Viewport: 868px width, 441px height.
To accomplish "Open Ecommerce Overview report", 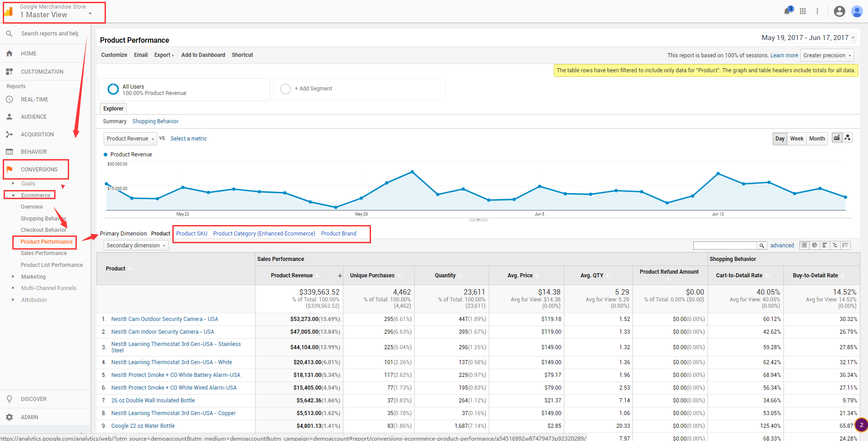I will point(32,207).
